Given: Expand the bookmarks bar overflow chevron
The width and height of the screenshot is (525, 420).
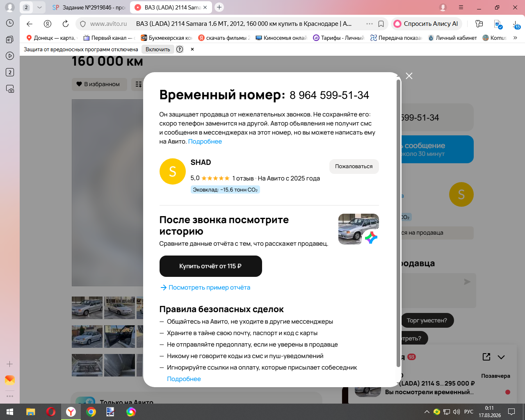Looking at the screenshot, I should (x=515, y=38).
